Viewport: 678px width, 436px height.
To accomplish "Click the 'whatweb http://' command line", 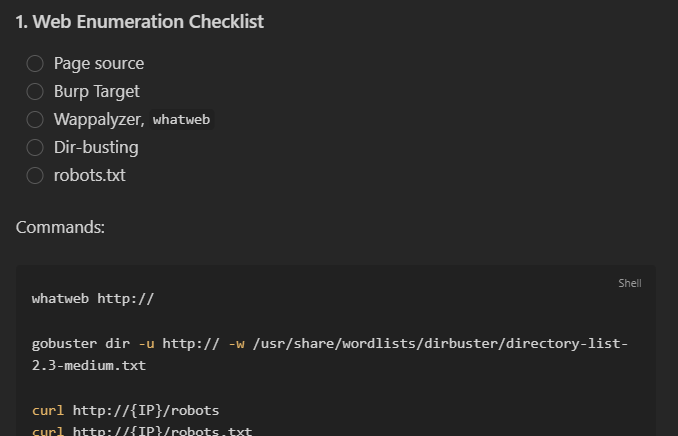I will [93, 299].
